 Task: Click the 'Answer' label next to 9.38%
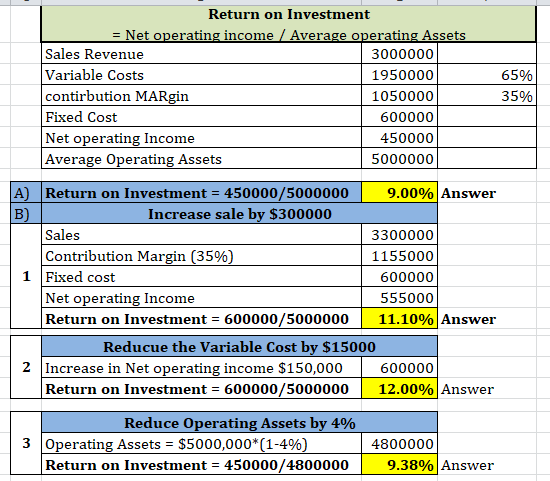pyautogui.click(x=467, y=465)
